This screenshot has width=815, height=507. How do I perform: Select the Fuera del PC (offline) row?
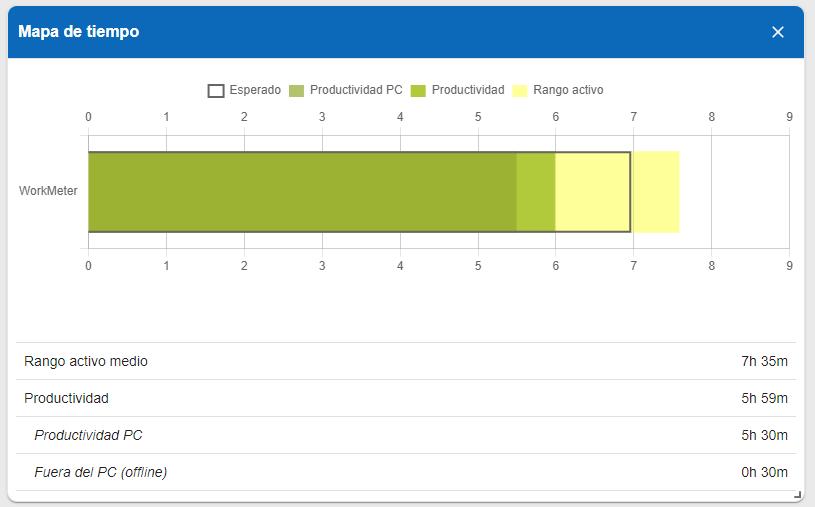pos(100,472)
